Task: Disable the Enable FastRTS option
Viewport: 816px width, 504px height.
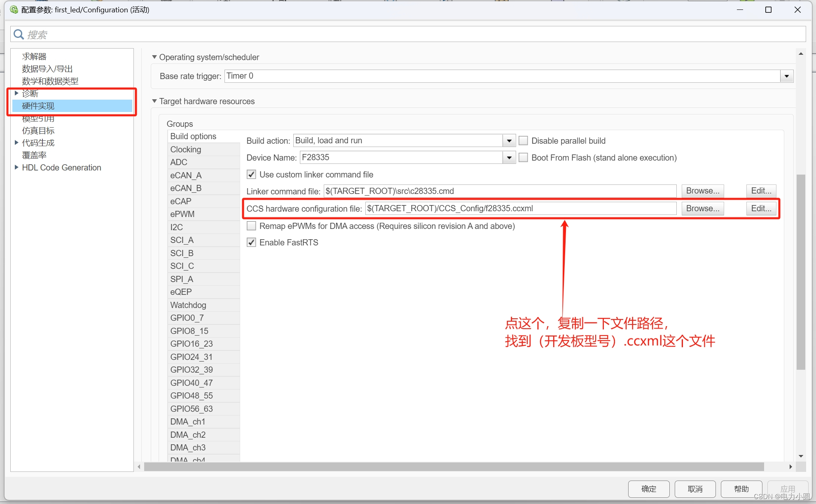Action: pyautogui.click(x=251, y=242)
